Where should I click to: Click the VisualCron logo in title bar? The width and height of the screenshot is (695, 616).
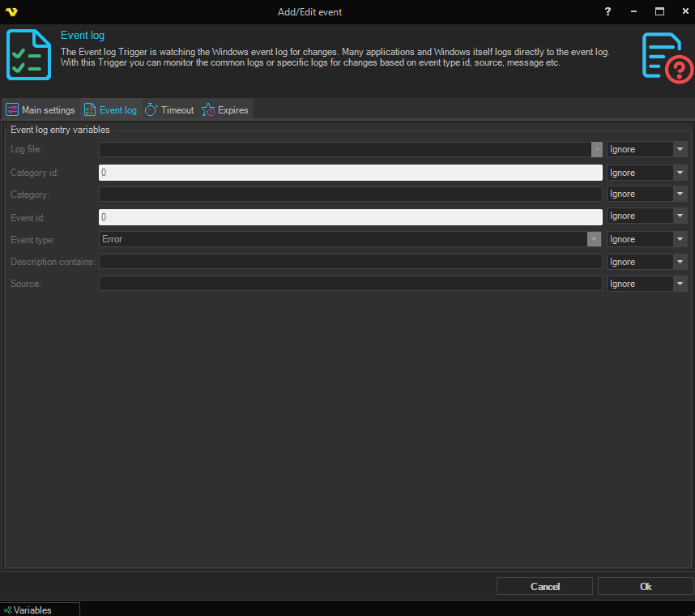[11, 11]
